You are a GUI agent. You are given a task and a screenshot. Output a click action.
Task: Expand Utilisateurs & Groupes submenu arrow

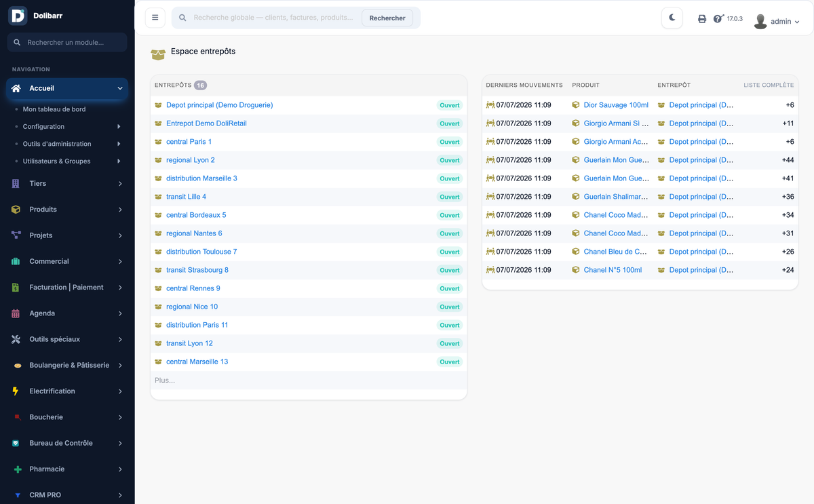coord(119,161)
